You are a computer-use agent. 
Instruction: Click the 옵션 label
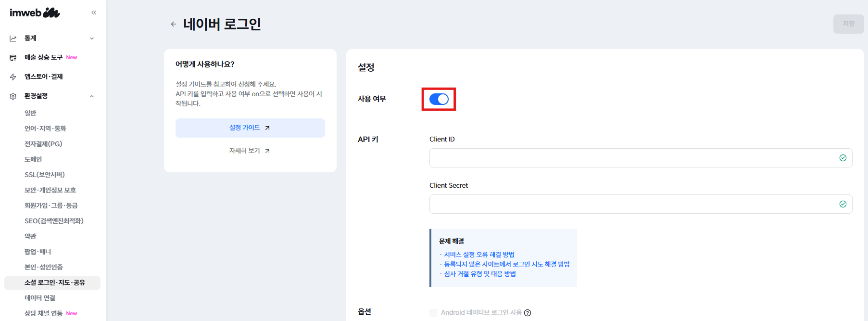(x=365, y=311)
